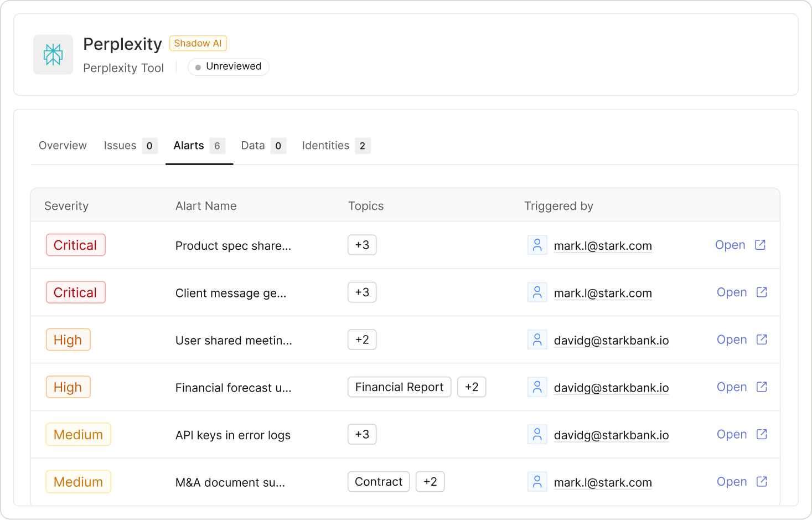Click user avatar icon in Product spec row
812x520 pixels.
[537, 245]
